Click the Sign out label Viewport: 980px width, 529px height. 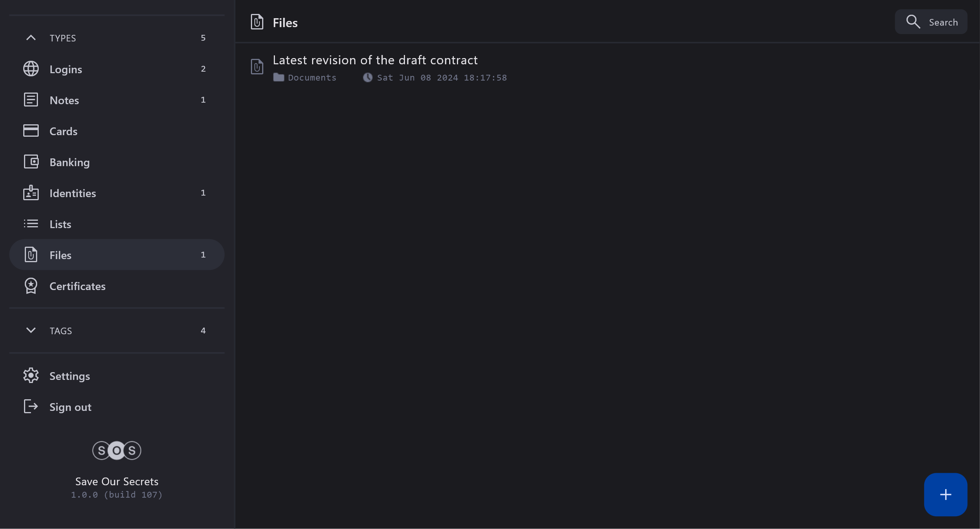(x=70, y=407)
